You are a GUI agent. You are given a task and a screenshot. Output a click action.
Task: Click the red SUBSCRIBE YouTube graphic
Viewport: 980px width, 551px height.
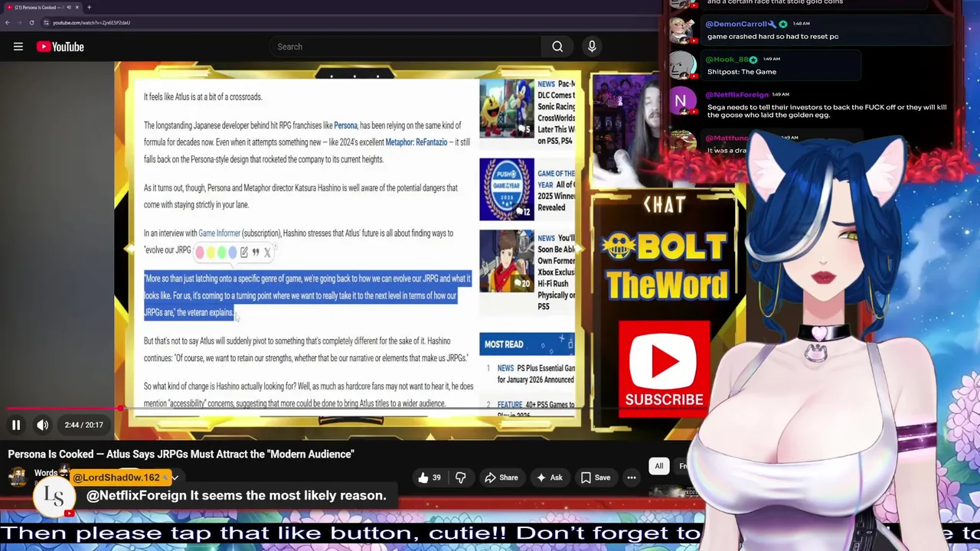(x=664, y=370)
